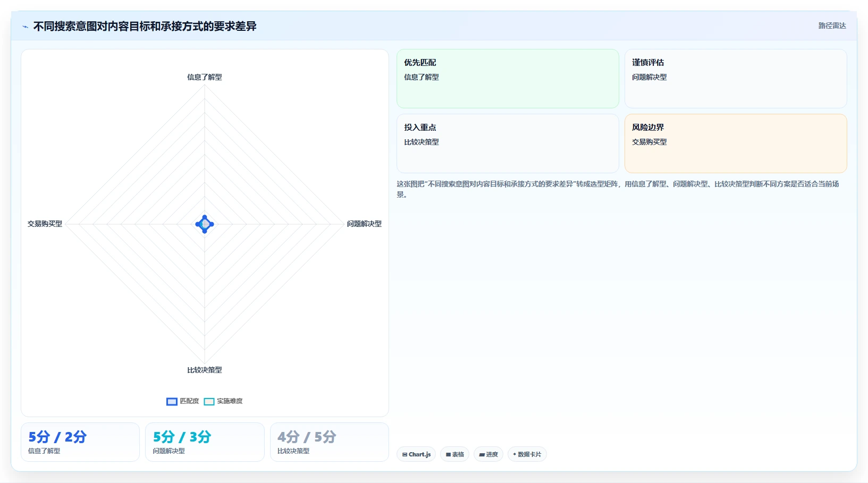This screenshot has width=868, height=483.
Task: Select the 优先匹配 card
Action: click(508, 79)
